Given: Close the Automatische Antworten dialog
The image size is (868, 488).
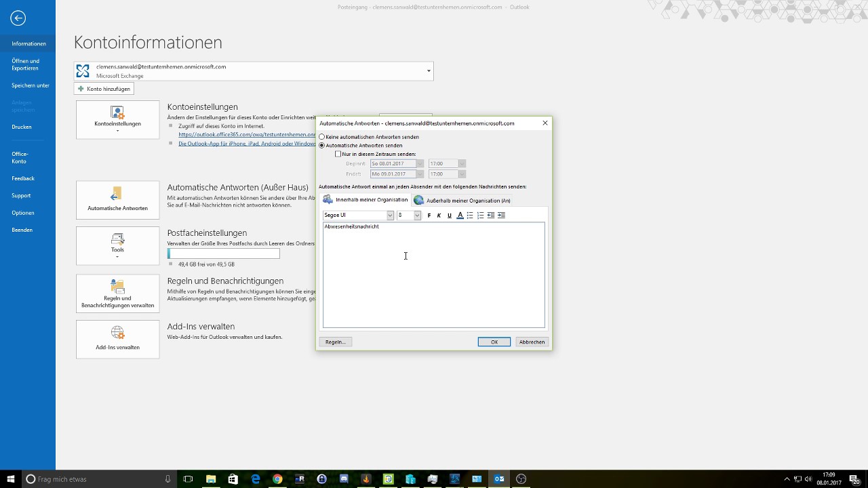Looking at the screenshot, I should pyautogui.click(x=545, y=123).
